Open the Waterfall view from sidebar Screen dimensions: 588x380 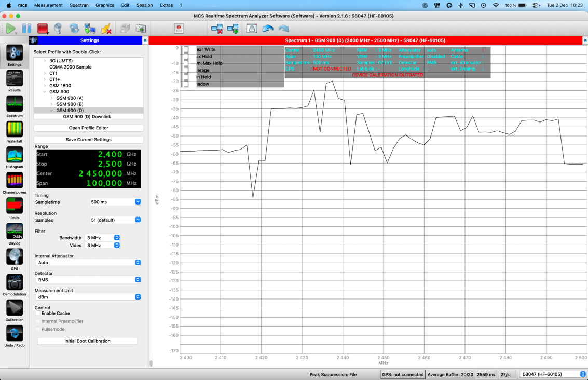click(x=15, y=130)
